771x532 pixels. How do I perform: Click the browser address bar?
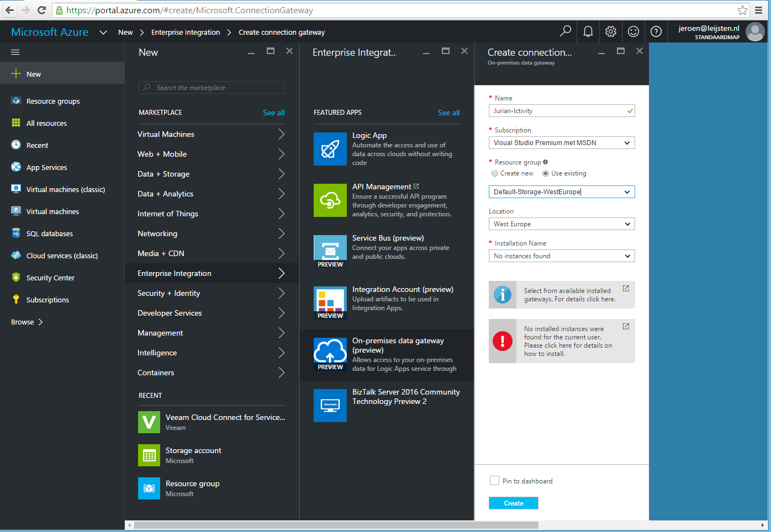pyautogui.click(x=400, y=10)
